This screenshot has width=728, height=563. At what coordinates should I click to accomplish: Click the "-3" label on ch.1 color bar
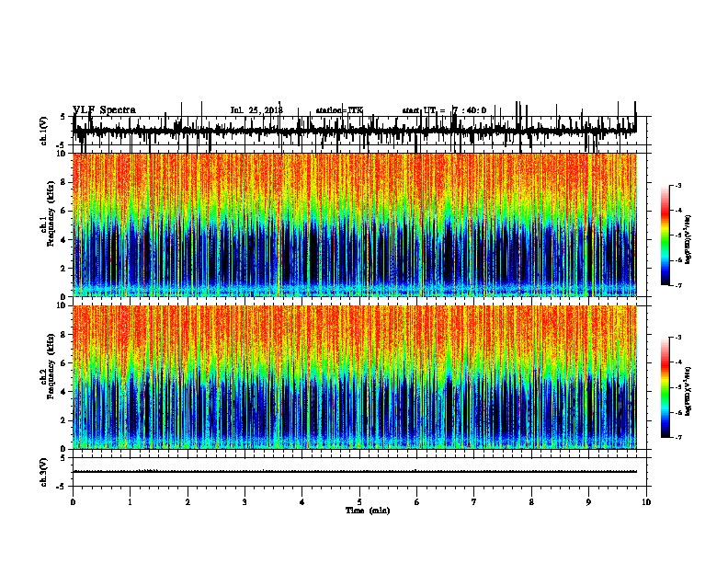pyautogui.click(x=677, y=185)
